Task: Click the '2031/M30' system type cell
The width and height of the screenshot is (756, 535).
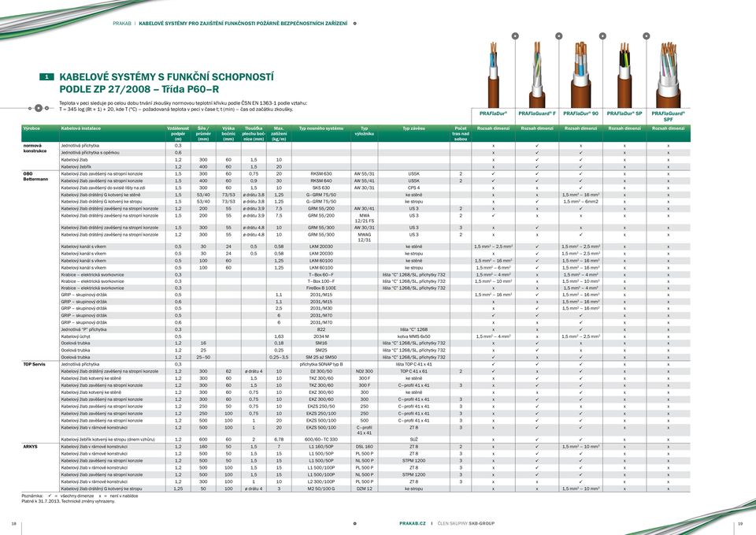Action: (x=321, y=308)
